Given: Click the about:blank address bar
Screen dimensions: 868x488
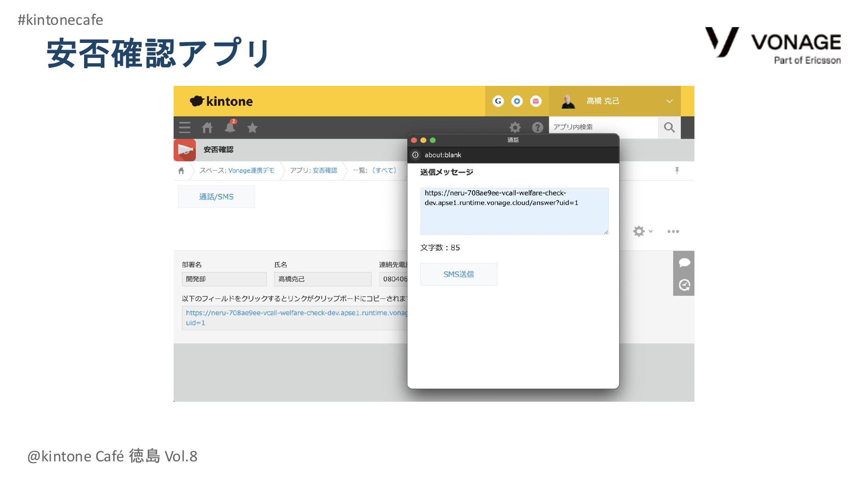Looking at the screenshot, I should [513, 155].
